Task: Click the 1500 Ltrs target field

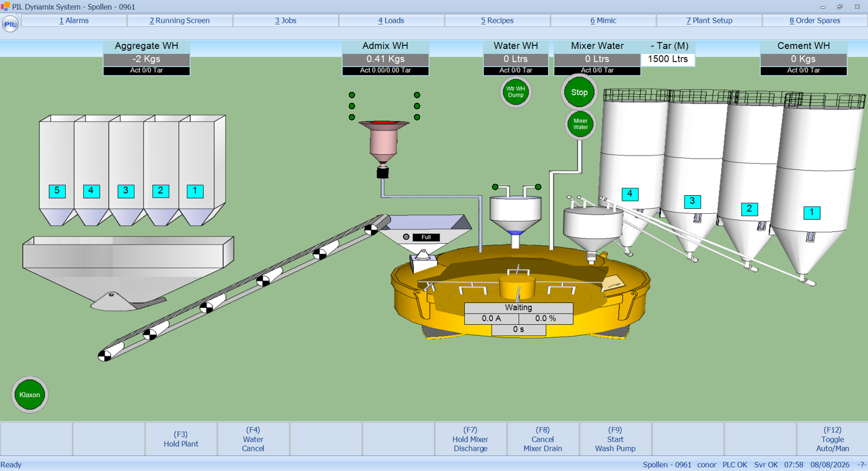Action: tap(668, 59)
